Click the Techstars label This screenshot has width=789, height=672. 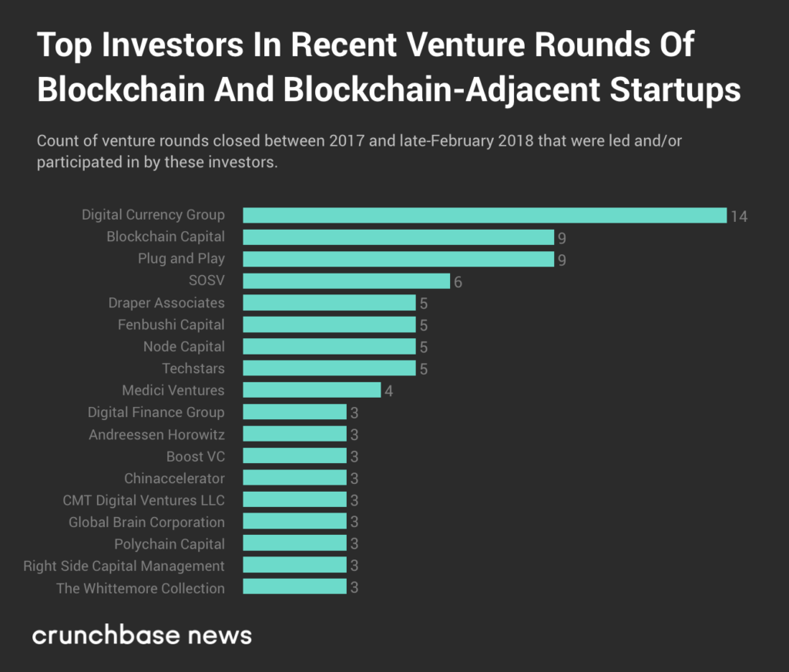coord(193,368)
